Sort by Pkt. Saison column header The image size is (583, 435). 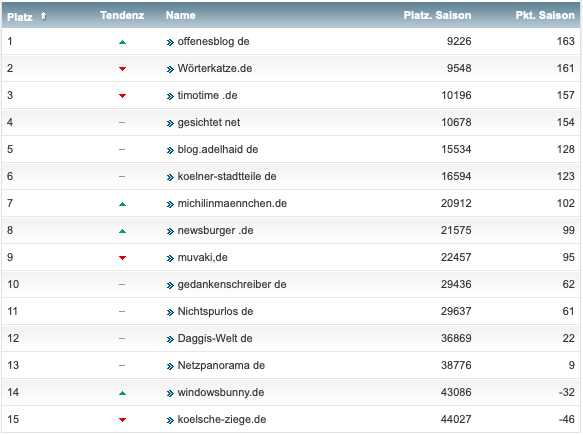click(545, 15)
